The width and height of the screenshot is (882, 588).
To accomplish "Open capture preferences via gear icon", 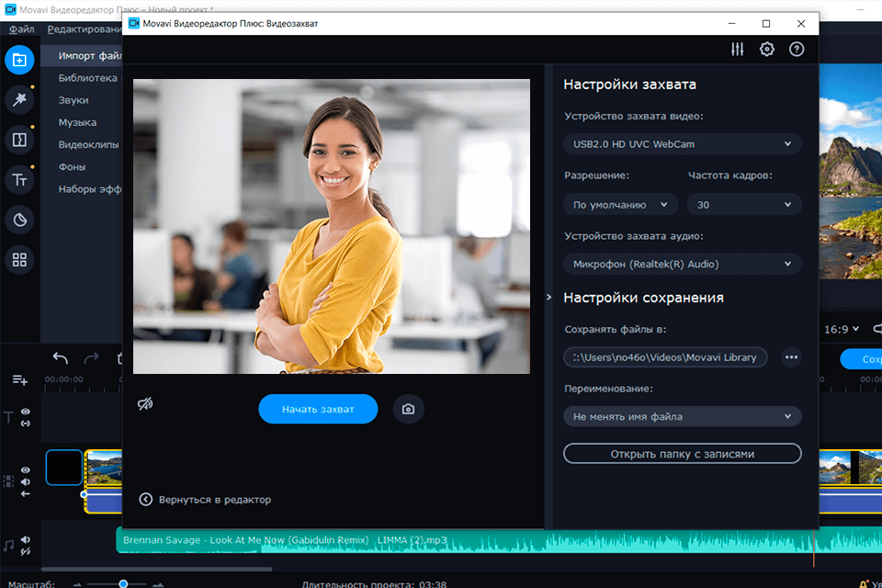I will tap(767, 50).
